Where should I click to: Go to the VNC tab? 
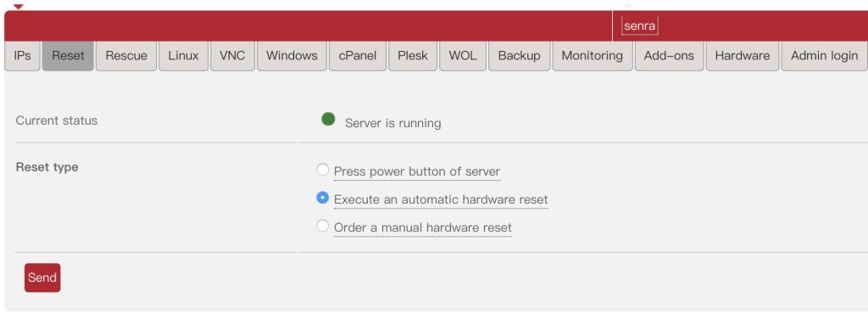(232, 56)
